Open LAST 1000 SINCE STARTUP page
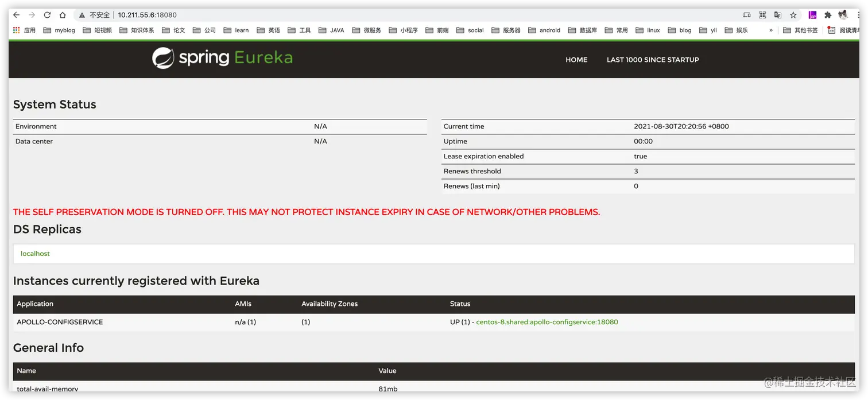The height and width of the screenshot is (400, 868). click(653, 60)
